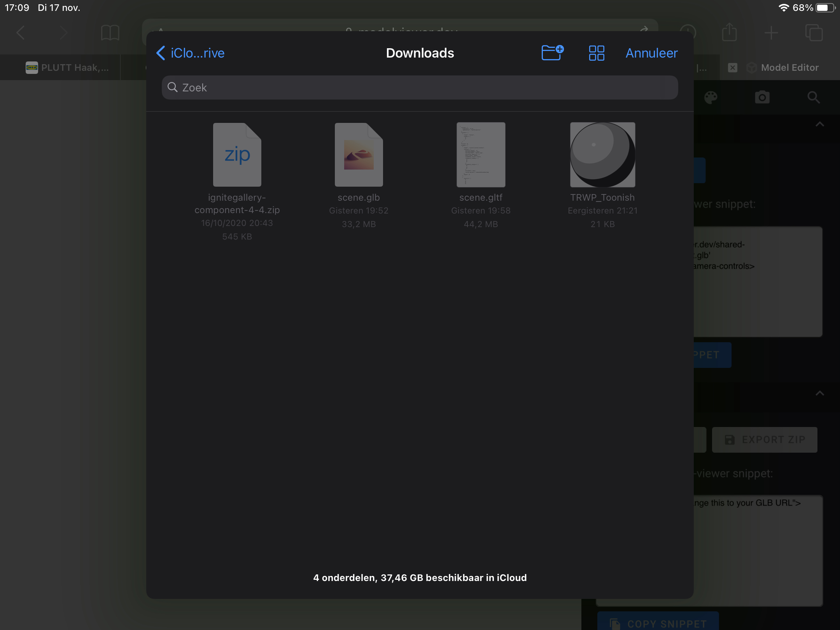Screen dimensions: 840x630
Task: Click the EXPORT ZIP button
Action: point(764,440)
